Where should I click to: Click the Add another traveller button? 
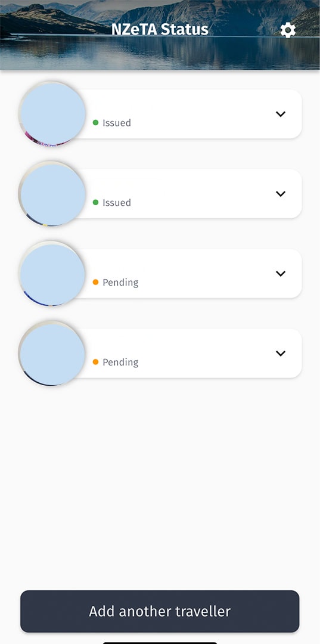coord(160,611)
